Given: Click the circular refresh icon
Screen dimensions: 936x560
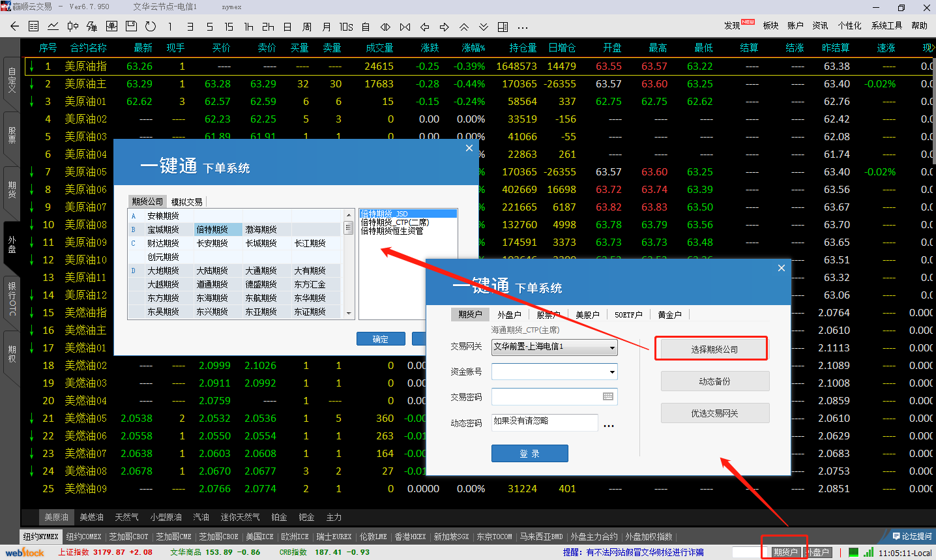Looking at the screenshot, I should point(151,27).
